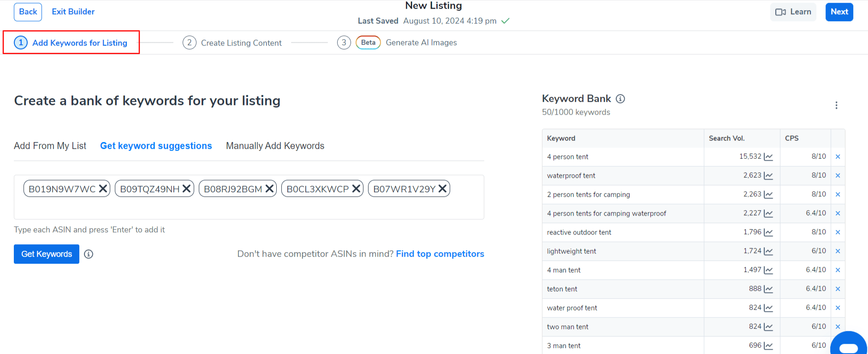Click the Back button
Screen dimensions: 868x354
click(x=28, y=12)
